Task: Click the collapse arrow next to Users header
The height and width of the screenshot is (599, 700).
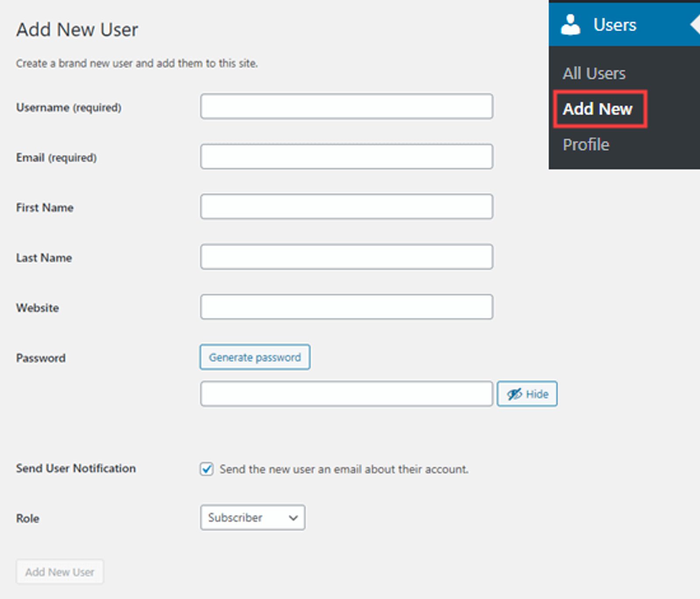Action: 696,25
